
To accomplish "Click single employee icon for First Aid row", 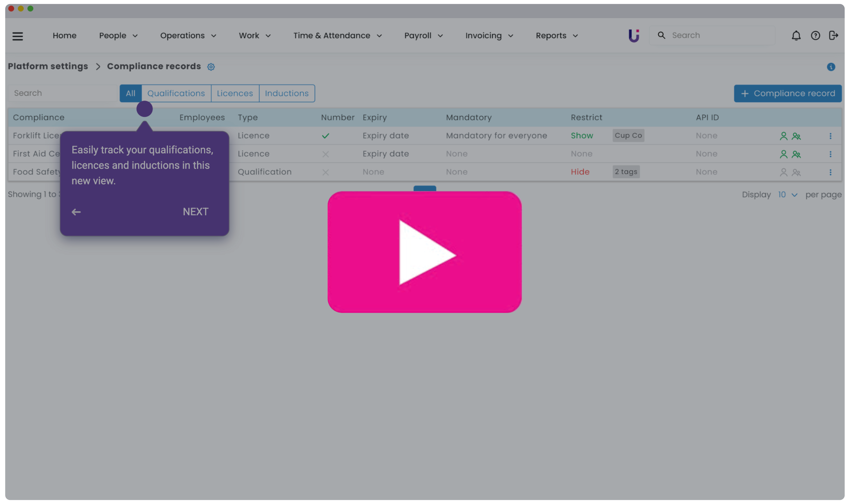I will [x=783, y=154].
